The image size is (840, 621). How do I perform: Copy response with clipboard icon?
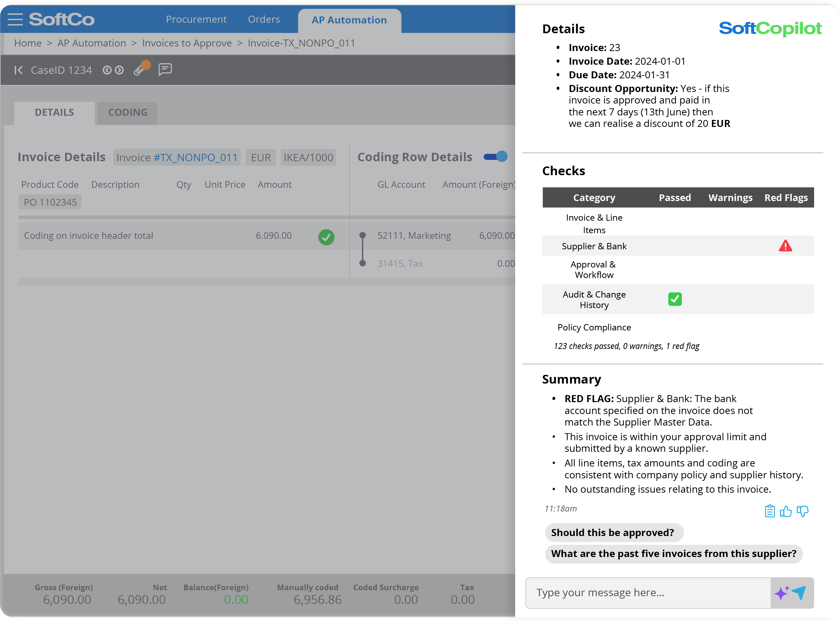pyautogui.click(x=769, y=511)
